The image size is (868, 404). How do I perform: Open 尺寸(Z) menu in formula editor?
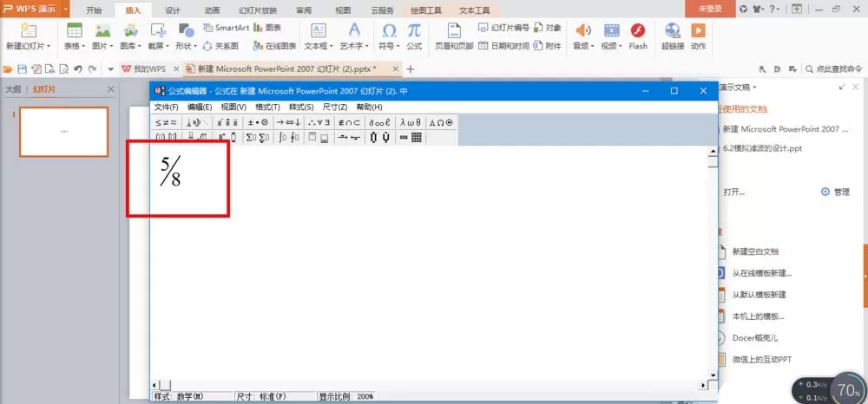[x=335, y=107]
